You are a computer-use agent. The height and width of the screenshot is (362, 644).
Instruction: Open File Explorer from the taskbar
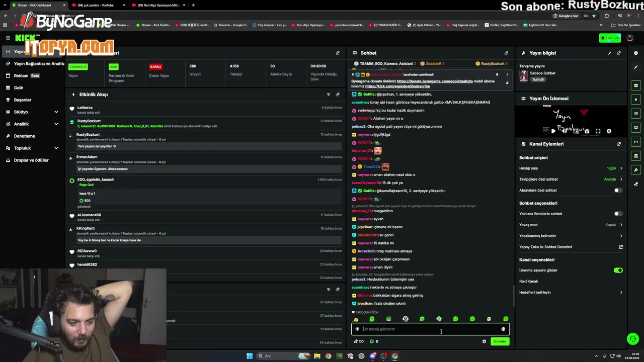point(317,356)
